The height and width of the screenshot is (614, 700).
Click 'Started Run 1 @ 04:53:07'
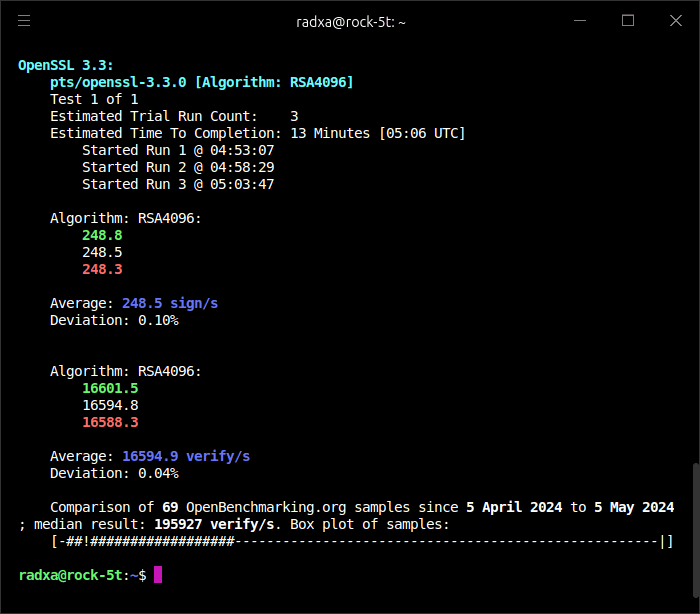coord(178,150)
